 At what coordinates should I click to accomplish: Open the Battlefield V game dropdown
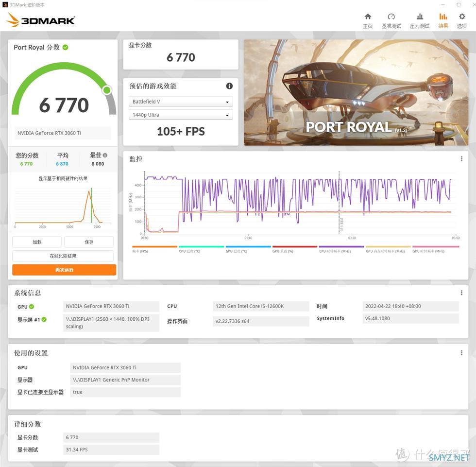click(181, 102)
